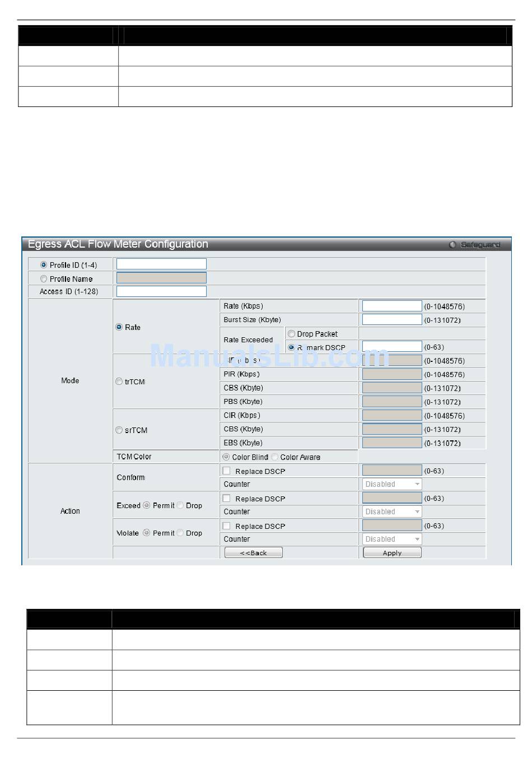Open the Violate Counter dropdown
Viewport: 532px width, 772px height.
click(x=392, y=539)
